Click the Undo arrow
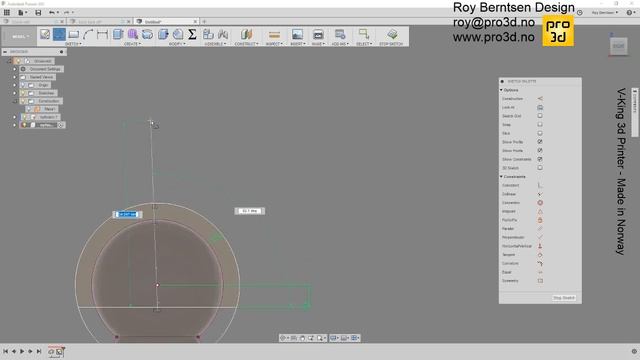This screenshot has width=640, height=360. tap(52, 13)
